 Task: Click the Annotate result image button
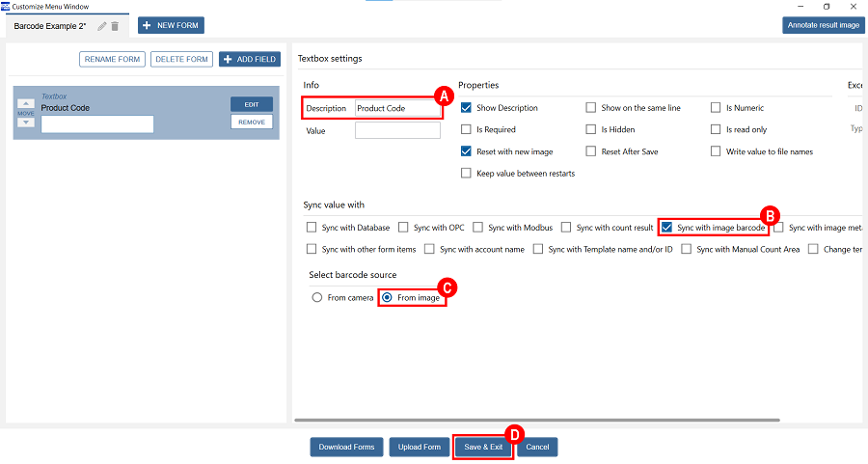[x=823, y=25]
